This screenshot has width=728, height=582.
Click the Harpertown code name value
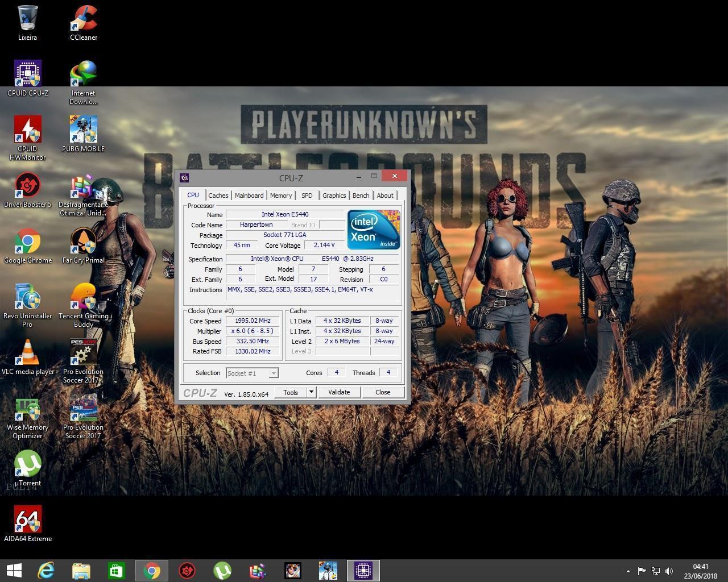click(256, 225)
